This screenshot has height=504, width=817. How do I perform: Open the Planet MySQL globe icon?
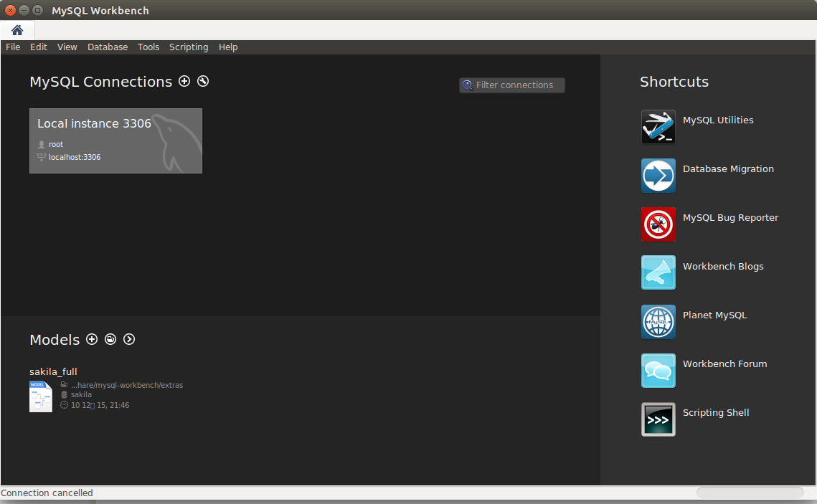(658, 322)
